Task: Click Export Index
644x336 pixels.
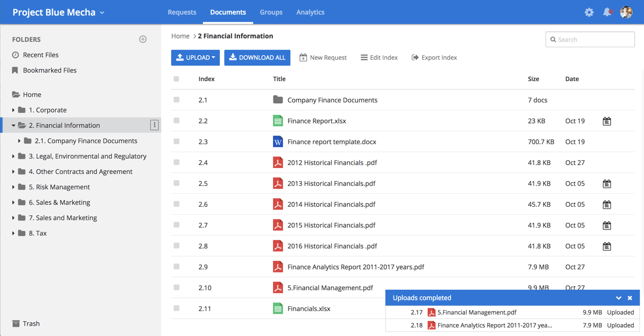Action: pyautogui.click(x=434, y=58)
